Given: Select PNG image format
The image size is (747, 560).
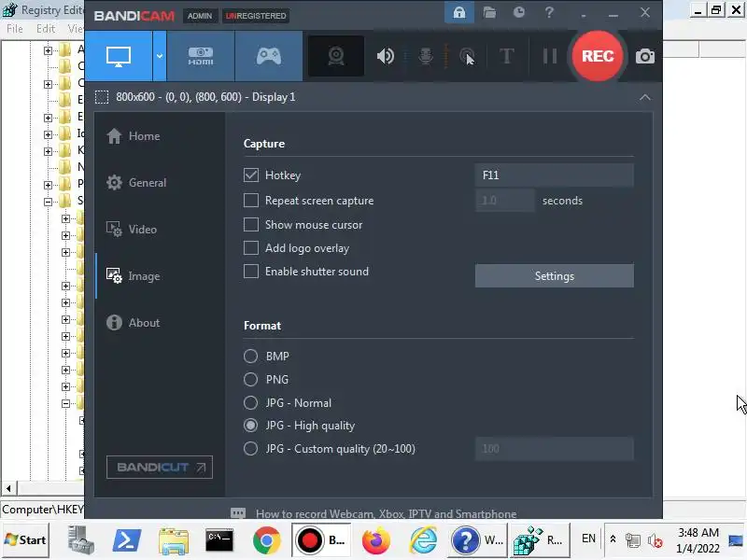Looking at the screenshot, I should (250, 380).
